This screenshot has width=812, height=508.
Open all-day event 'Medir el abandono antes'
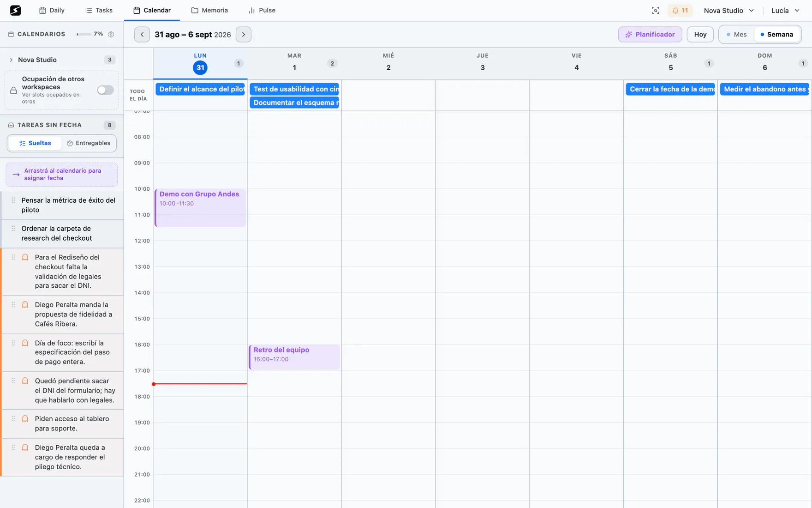764,89
